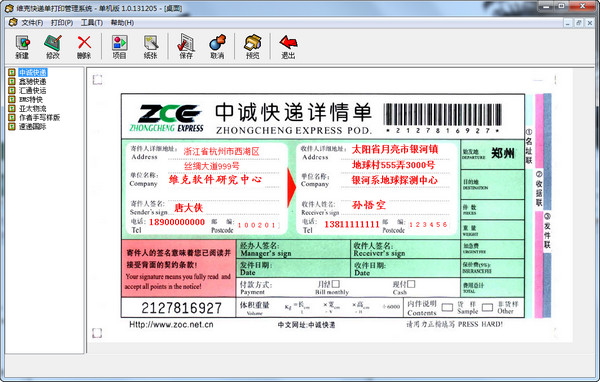Open the 打印(P) menu
The image size is (600, 382).
(62, 23)
